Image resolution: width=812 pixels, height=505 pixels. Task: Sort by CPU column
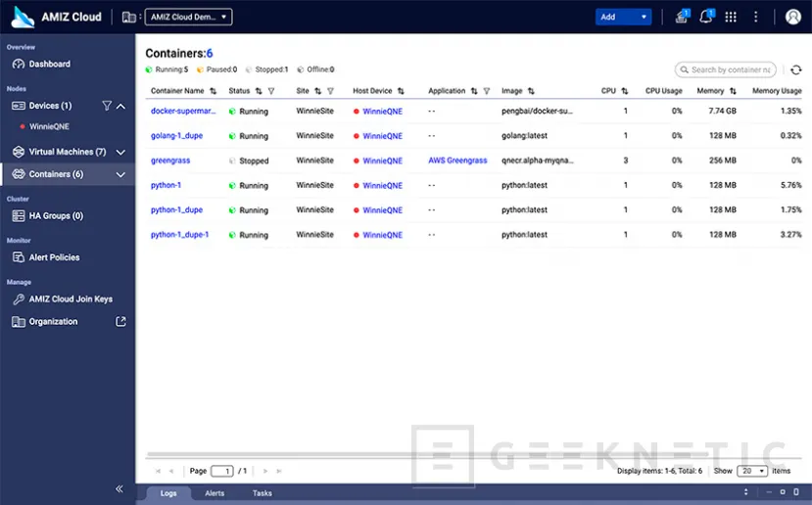click(625, 91)
